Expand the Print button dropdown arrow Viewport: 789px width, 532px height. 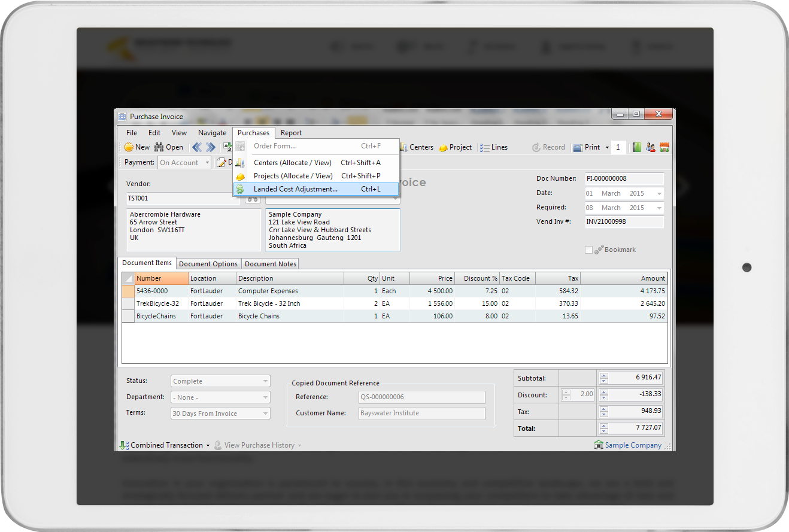(607, 148)
